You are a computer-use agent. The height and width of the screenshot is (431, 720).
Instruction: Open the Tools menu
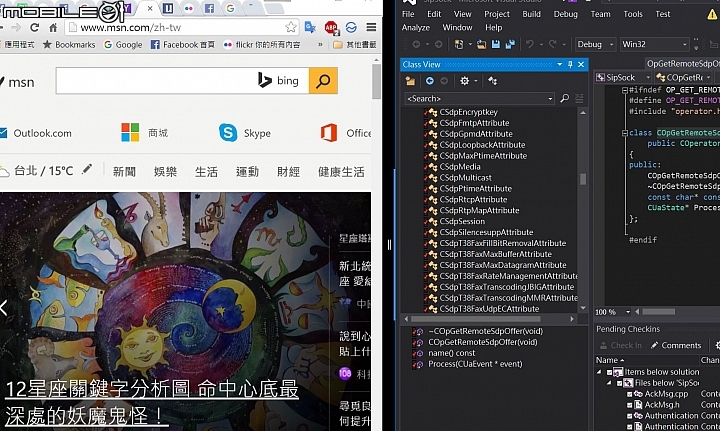[633, 14]
